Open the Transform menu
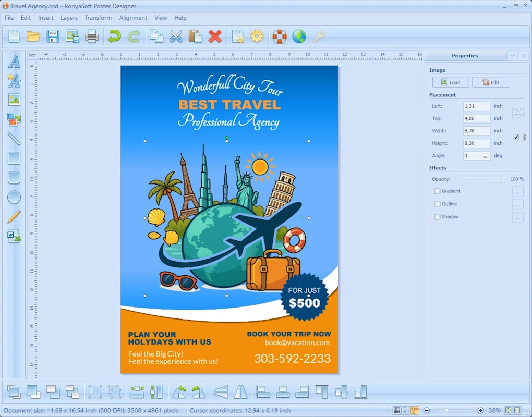The image size is (532, 417). pyautogui.click(x=98, y=18)
